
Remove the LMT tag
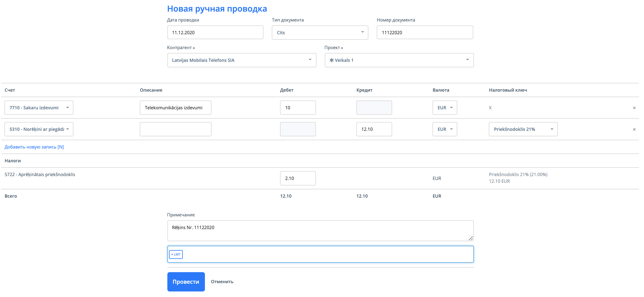tap(172, 254)
